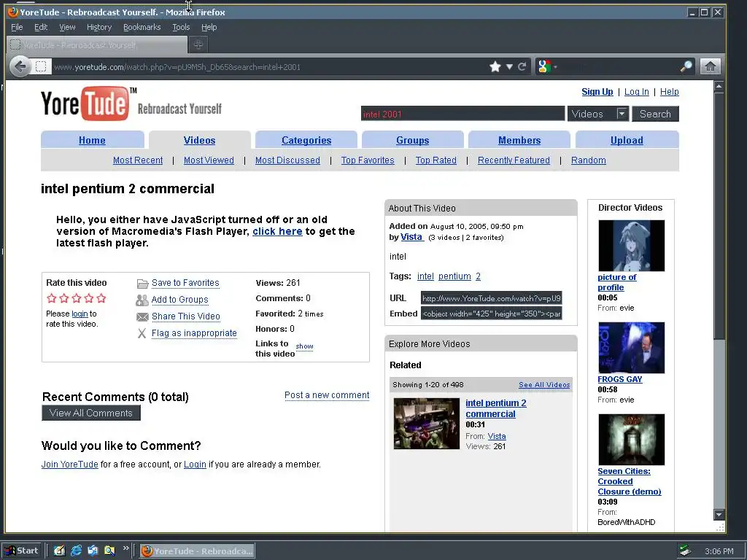Click the video URL text field

pyautogui.click(x=491, y=298)
